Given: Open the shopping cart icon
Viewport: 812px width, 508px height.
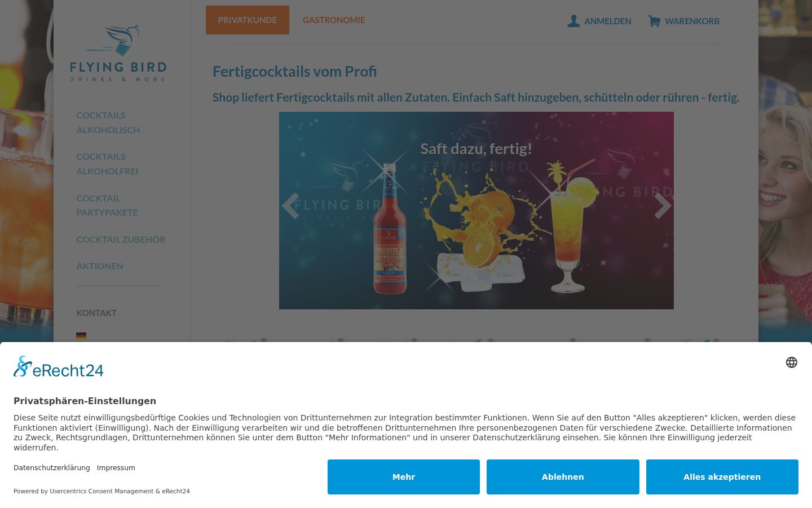Looking at the screenshot, I should point(654,21).
